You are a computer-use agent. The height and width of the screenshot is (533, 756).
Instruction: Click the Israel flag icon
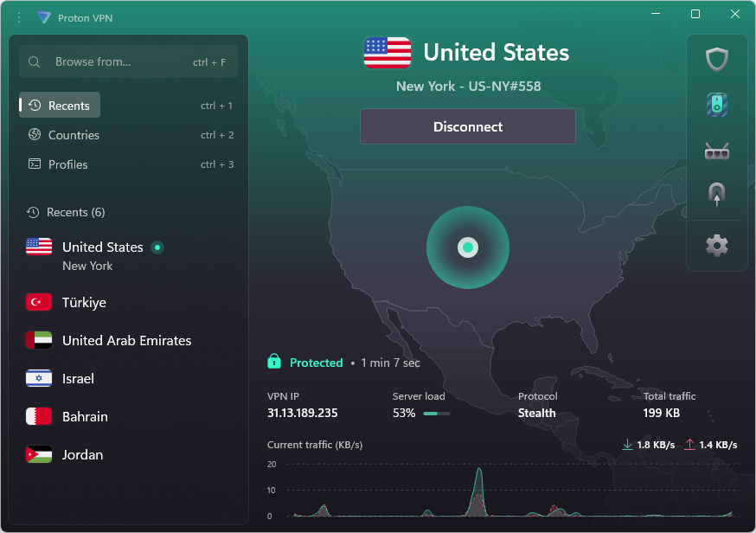coord(39,378)
